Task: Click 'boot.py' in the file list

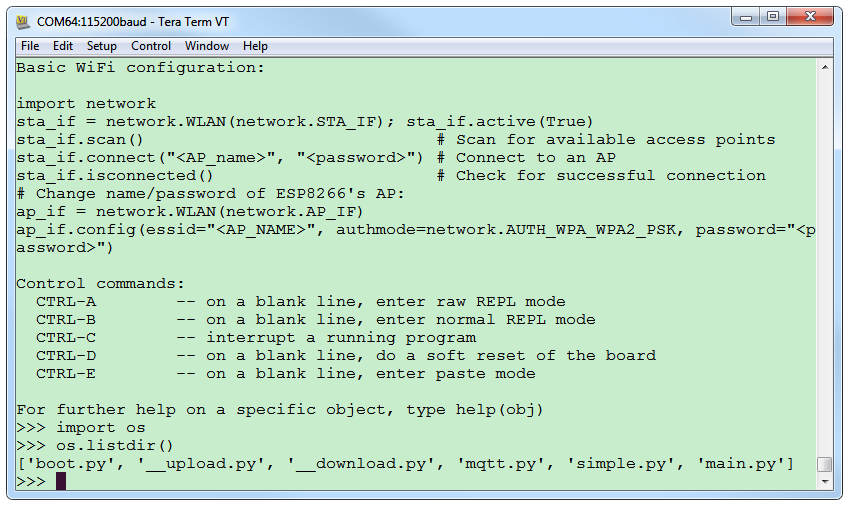Action: point(75,464)
